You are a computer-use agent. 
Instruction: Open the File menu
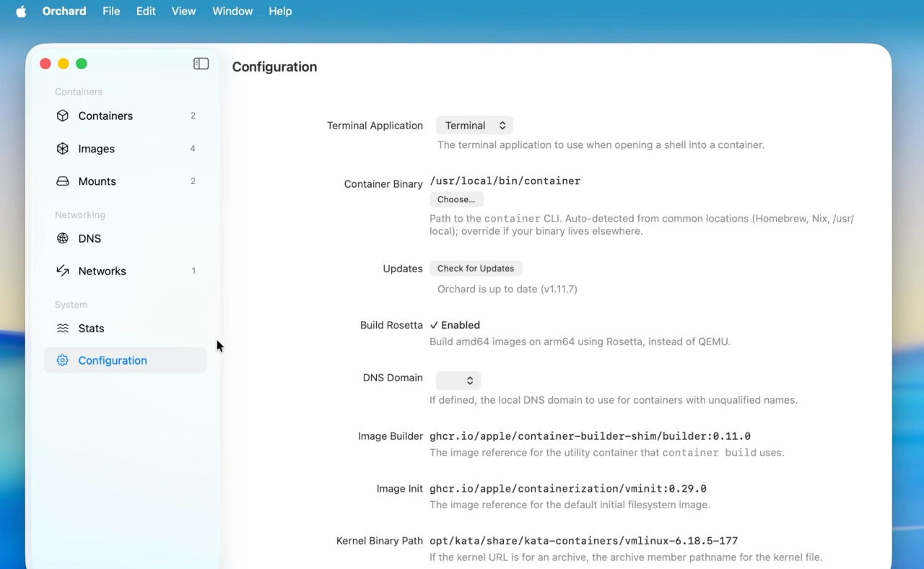(x=111, y=12)
